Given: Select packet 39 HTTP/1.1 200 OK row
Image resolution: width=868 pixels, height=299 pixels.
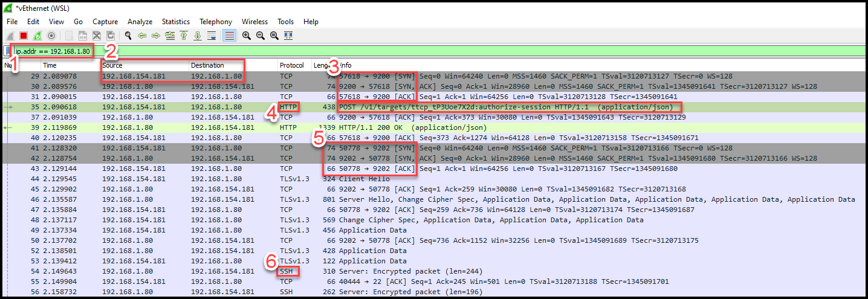Looking at the screenshot, I should click(434, 127).
